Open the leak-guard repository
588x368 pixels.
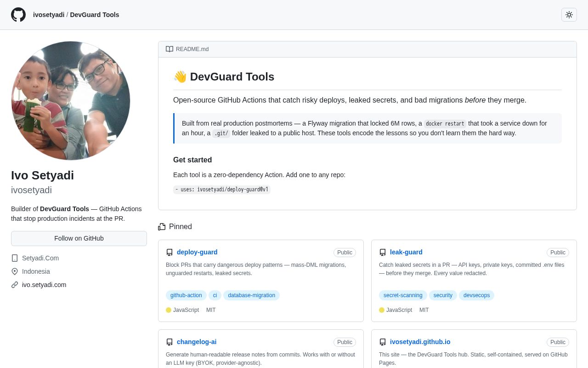pyautogui.click(x=406, y=252)
